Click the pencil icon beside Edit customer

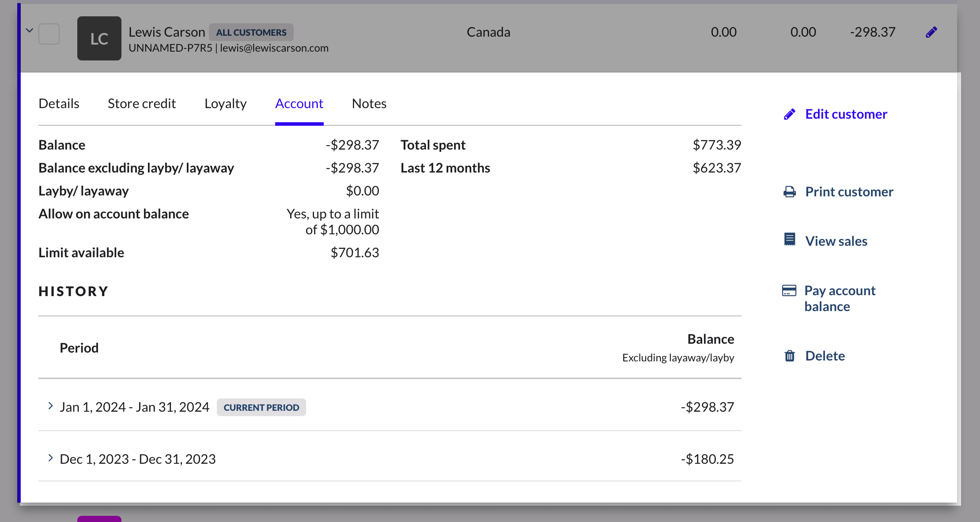pyautogui.click(x=790, y=113)
